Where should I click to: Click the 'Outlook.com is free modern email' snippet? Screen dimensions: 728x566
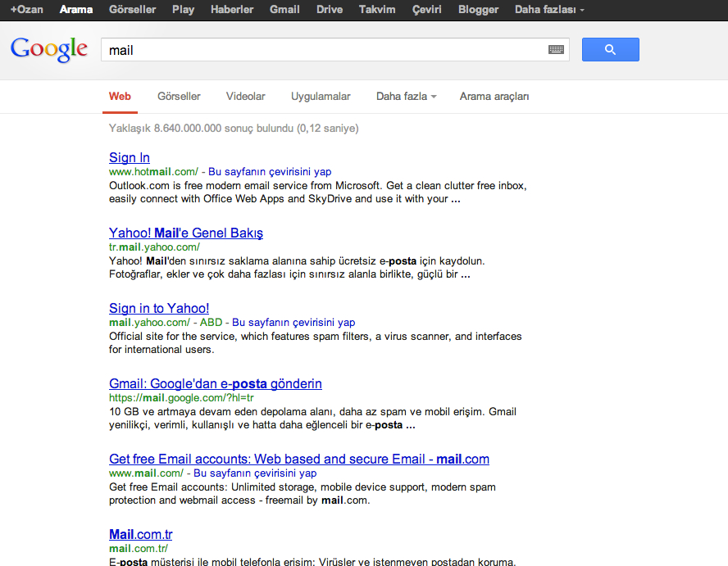(318, 192)
